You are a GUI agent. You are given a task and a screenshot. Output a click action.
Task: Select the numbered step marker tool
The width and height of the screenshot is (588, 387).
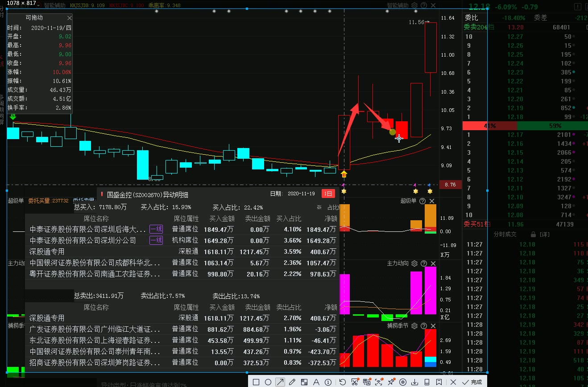click(x=328, y=382)
